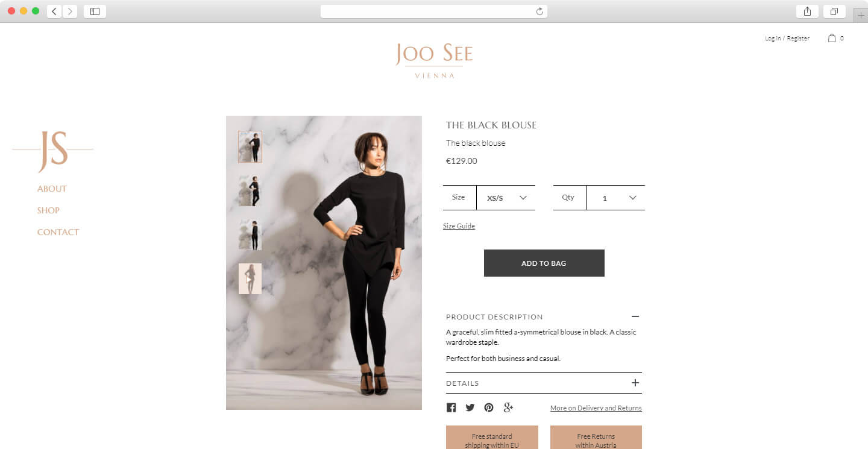
Task: Toggle the browser sidebar icon
Action: [x=95, y=11]
